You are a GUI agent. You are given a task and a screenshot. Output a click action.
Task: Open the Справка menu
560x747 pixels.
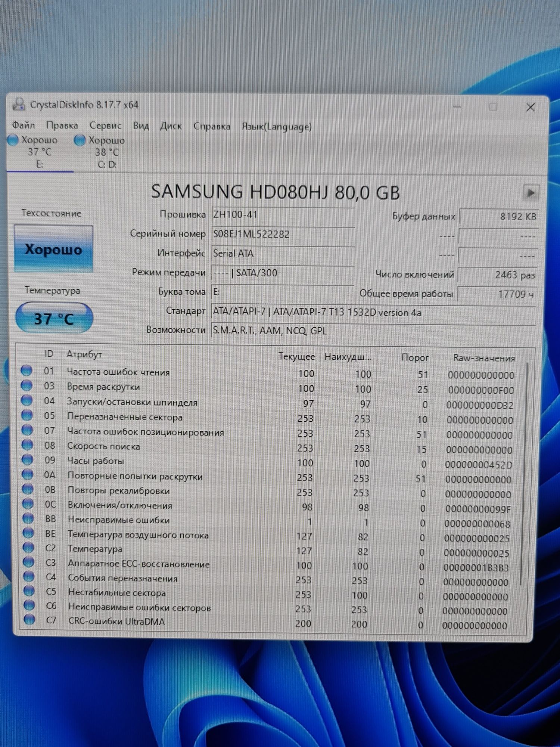(x=212, y=127)
